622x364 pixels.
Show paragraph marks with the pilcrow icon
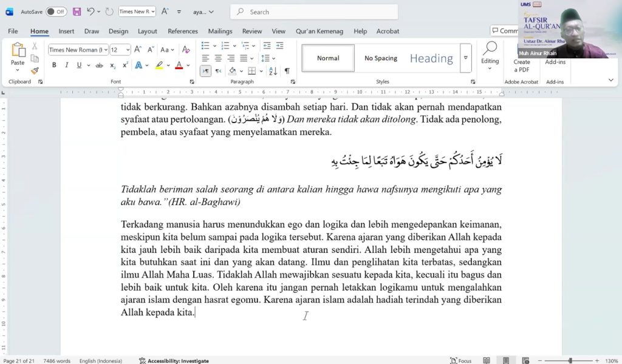coord(287,72)
